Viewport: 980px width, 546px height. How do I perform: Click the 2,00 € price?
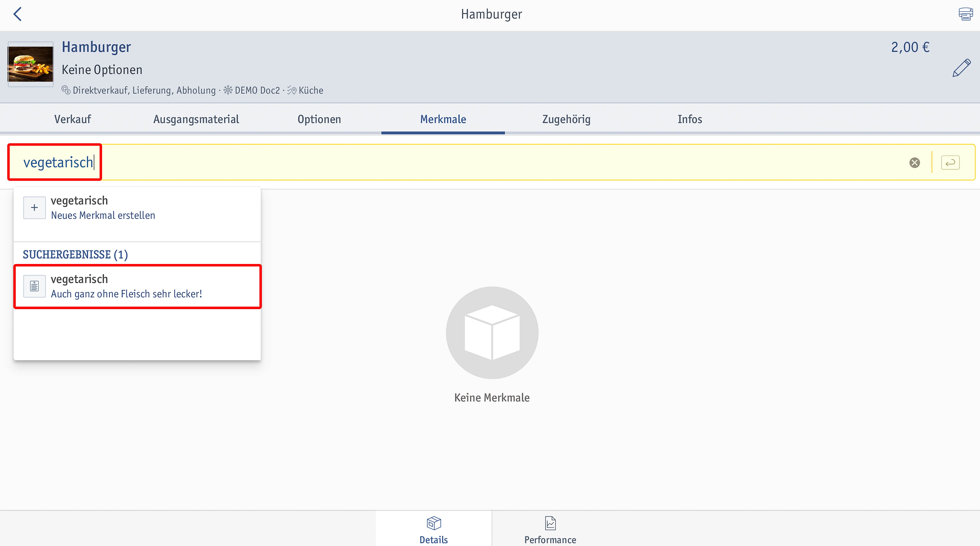pyautogui.click(x=910, y=47)
